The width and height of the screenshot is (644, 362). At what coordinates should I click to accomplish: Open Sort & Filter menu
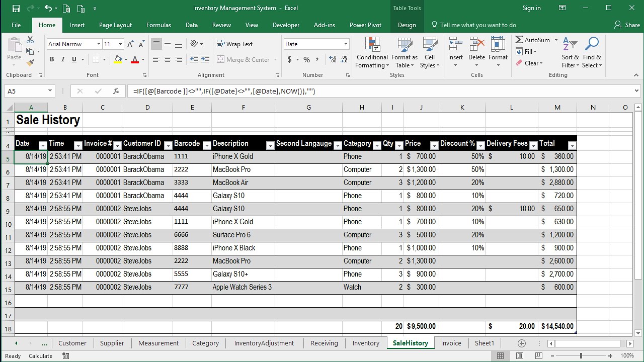[571, 53]
